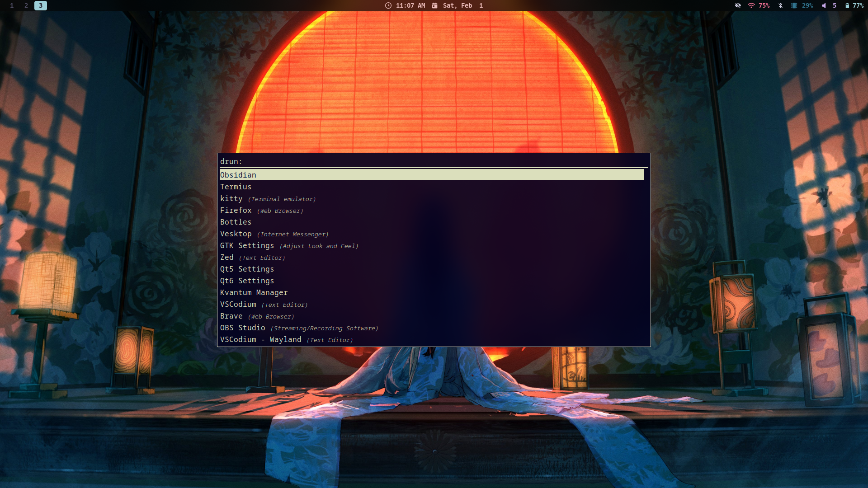Viewport: 868px width, 488px height.
Task: Toggle the Bluetooth status icon
Action: [780, 5]
